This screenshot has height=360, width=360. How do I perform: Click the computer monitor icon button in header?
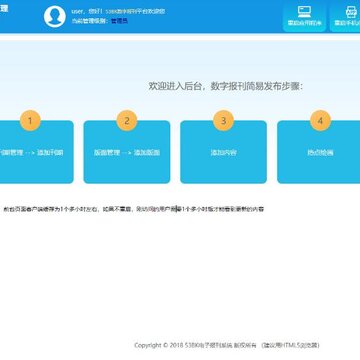[x=304, y=16]
